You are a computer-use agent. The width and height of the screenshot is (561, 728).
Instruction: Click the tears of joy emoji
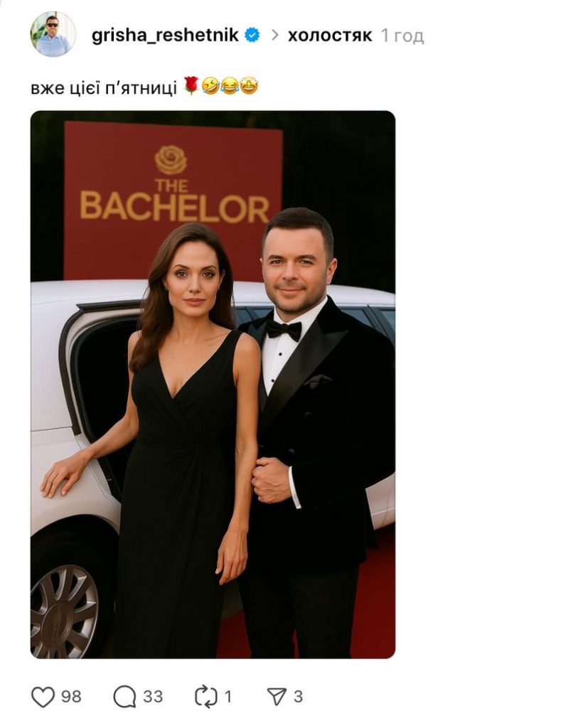230,86
